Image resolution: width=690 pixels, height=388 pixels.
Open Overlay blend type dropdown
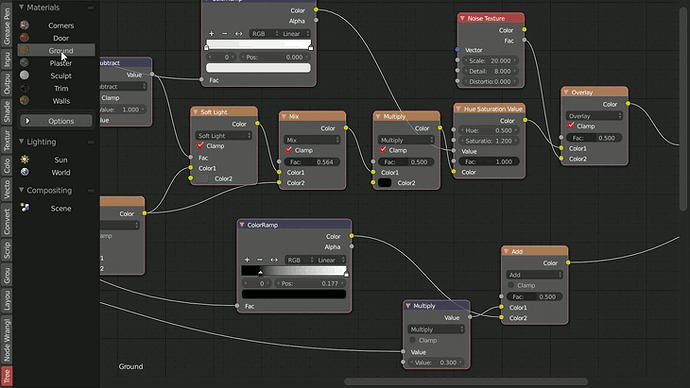594,116
